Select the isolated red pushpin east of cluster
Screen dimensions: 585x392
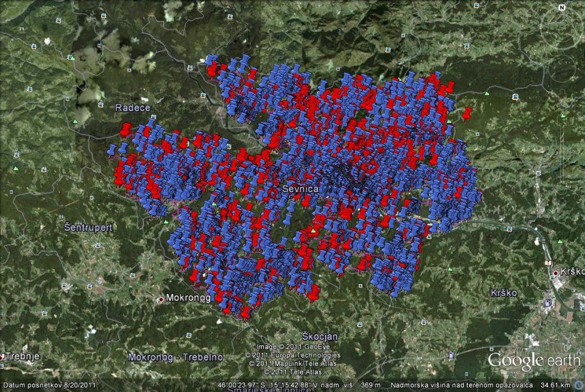point(467,114)
